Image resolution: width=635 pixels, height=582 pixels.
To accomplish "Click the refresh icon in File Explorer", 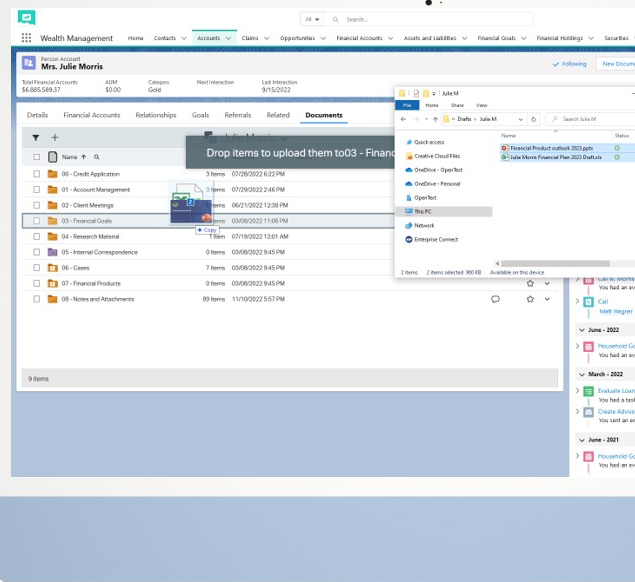I will pyautogui.click(x=534, y=119).
